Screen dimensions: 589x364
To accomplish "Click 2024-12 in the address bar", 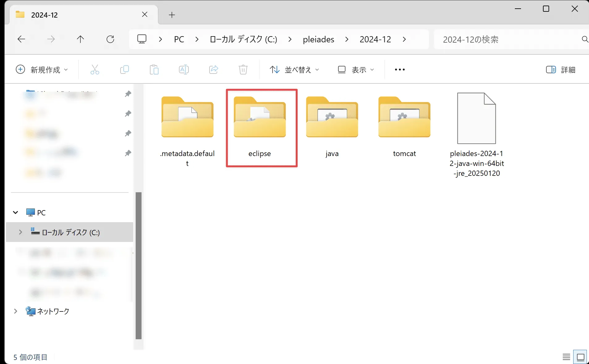I will point(375,39).
